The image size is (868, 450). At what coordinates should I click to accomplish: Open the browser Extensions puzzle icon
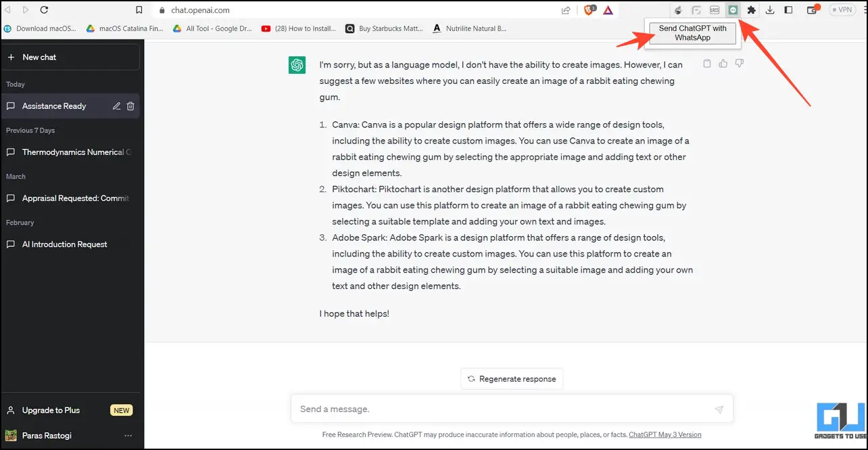click(x=751, y=10)
